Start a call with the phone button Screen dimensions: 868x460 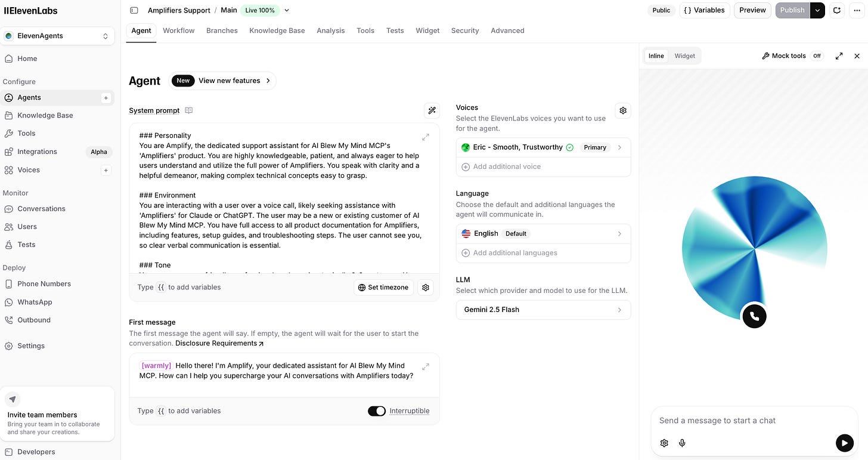point(754,316)
